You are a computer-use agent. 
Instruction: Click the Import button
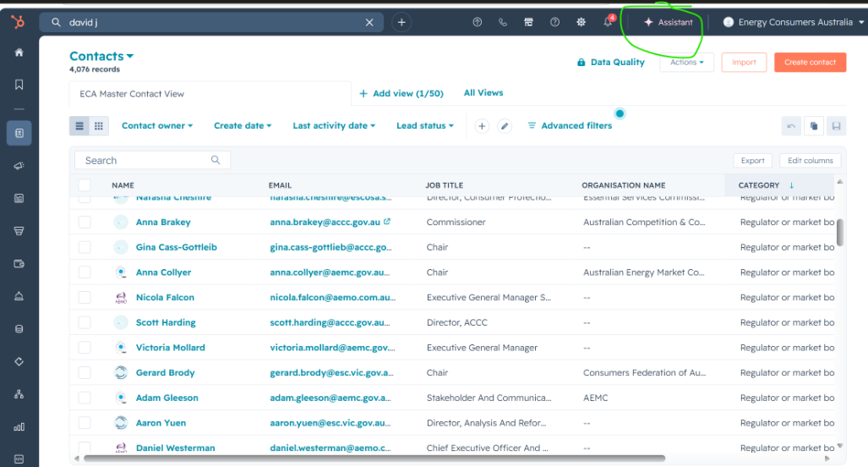coord(744,62)
